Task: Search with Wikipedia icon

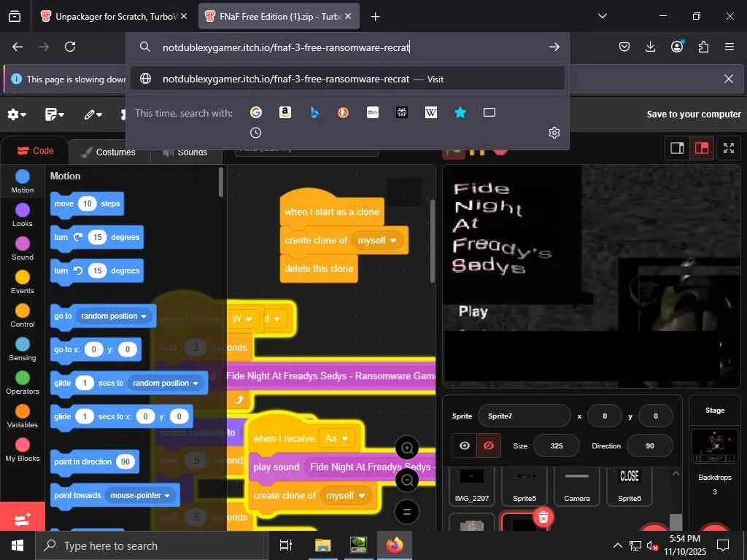Action: [430, 112]
